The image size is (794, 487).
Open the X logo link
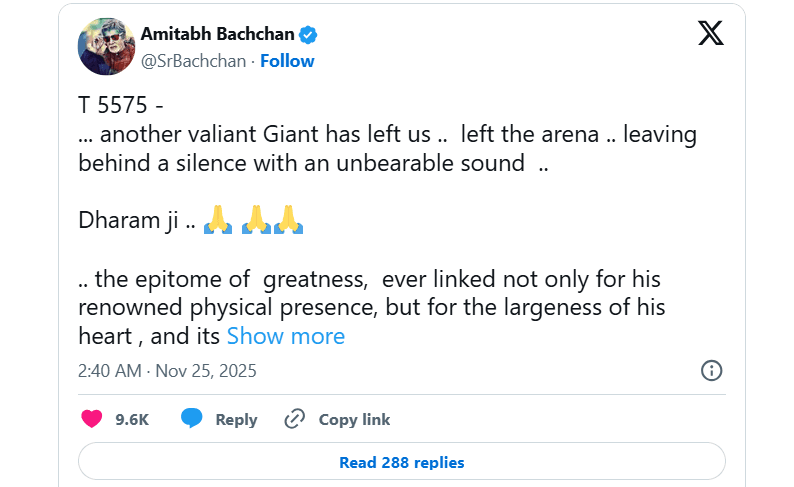[710, 33]
